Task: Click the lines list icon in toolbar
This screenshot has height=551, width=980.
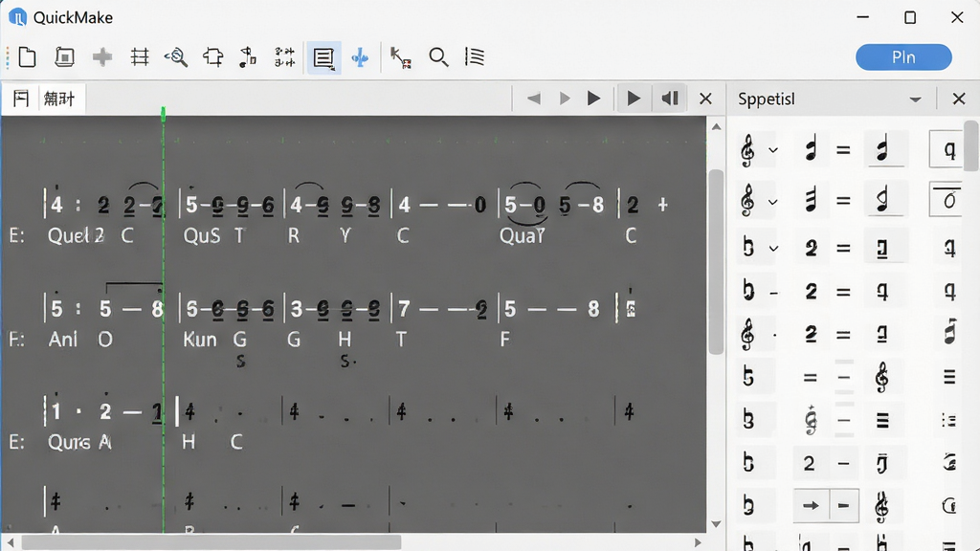Action: point(475,56)
